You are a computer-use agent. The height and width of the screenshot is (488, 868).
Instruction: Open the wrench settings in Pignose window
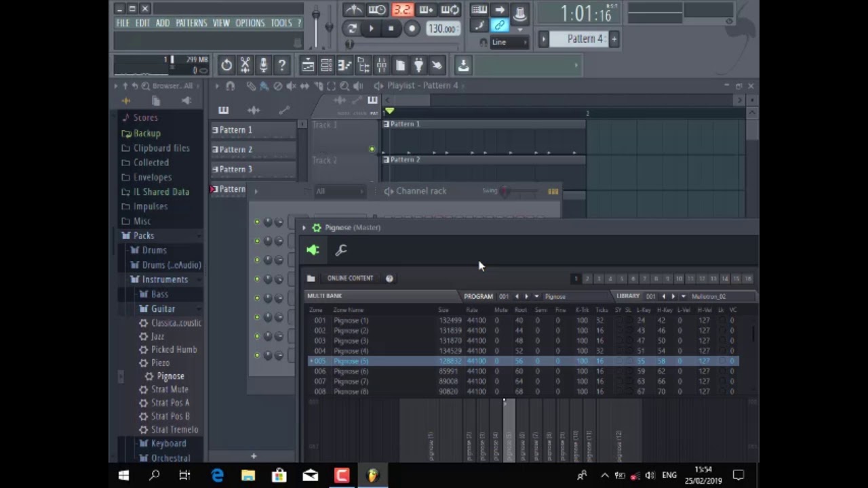(341, 250)
